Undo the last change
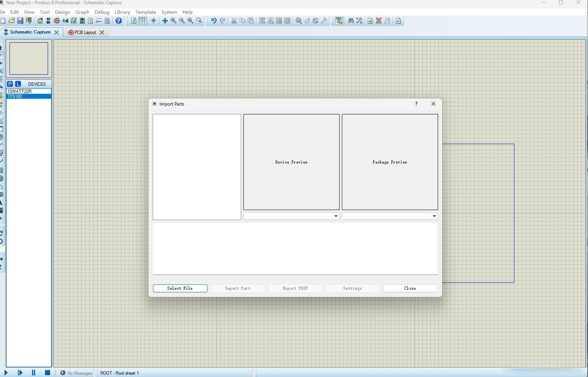The image size is (588, 377). [x=214, y=21]
